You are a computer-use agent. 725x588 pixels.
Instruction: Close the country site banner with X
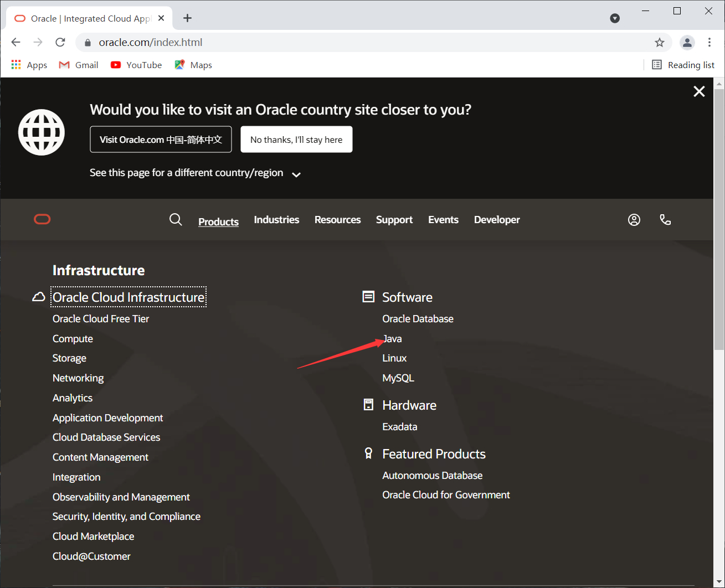point(699,91)
